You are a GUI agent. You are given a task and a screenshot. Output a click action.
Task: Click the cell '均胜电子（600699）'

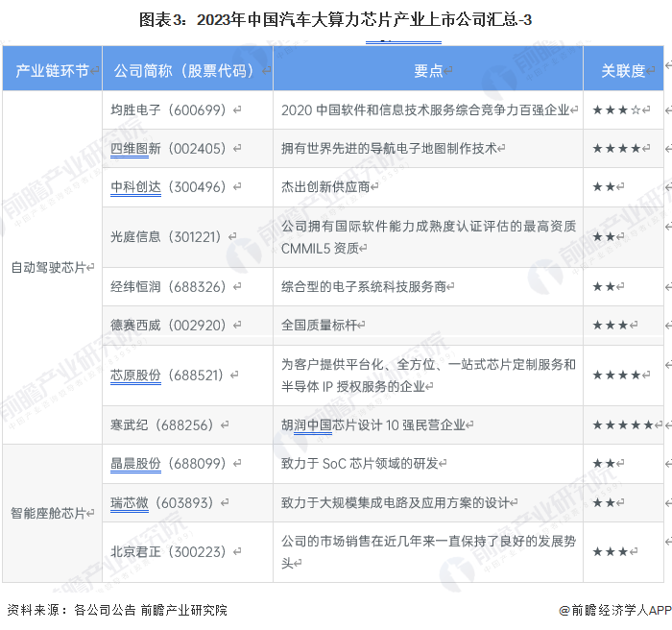187,109
